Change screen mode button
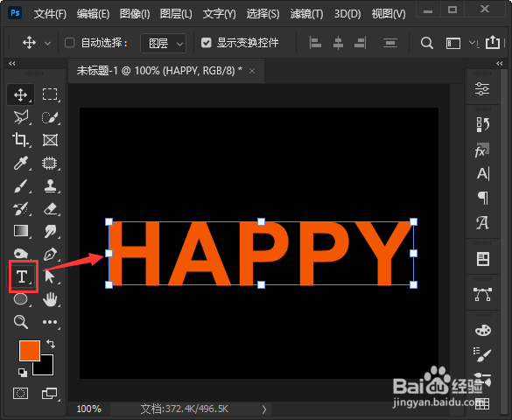The height and width of the screenshot is (420, 512). [50, 394]
